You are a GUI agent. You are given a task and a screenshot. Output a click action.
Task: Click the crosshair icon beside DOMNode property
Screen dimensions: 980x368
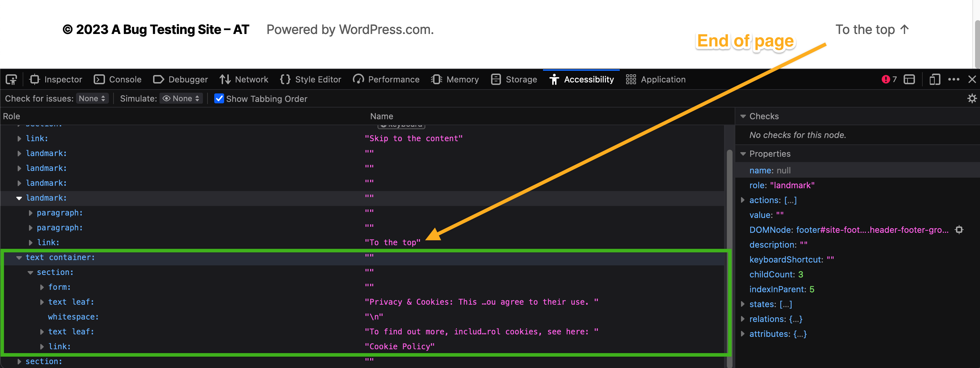pos(960,229)
